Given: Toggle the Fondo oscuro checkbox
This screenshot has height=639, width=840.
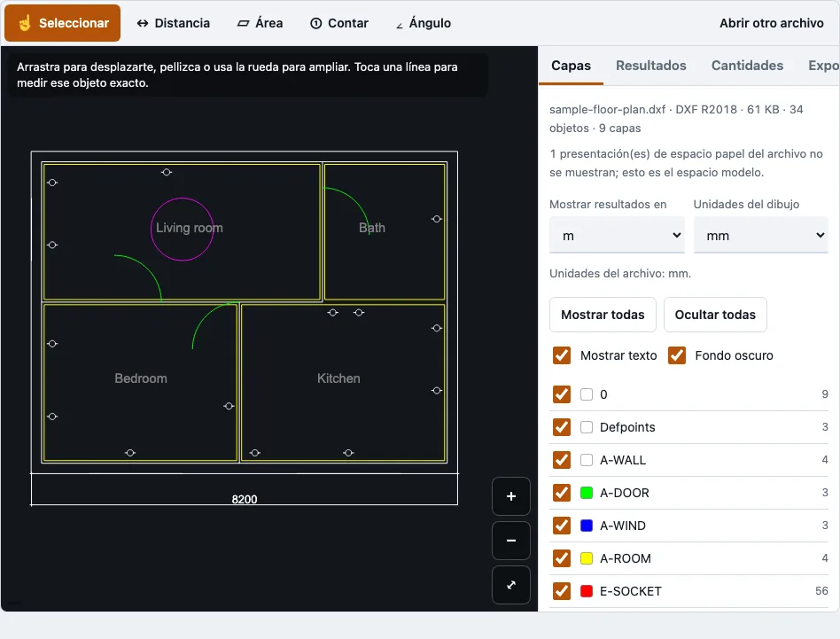Looking at the screenshot, I should tap(677, 355).
